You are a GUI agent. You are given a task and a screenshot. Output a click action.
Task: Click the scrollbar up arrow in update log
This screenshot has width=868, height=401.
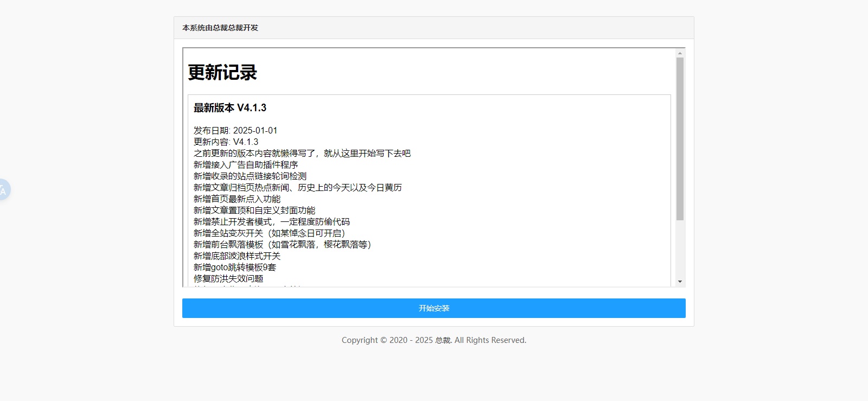(x=680, y=53)
